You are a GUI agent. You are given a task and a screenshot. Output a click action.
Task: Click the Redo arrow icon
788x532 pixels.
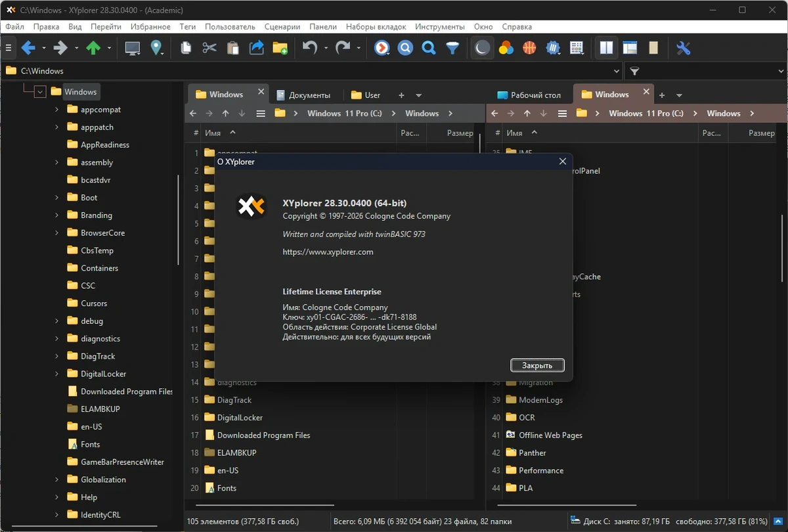[343, 48]
